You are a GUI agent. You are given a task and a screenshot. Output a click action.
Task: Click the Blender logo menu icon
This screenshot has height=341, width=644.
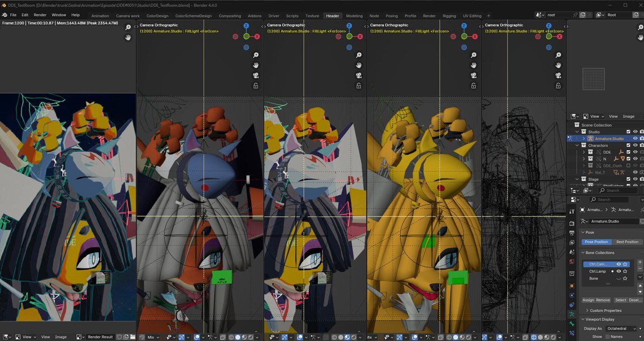coord(4,15)
